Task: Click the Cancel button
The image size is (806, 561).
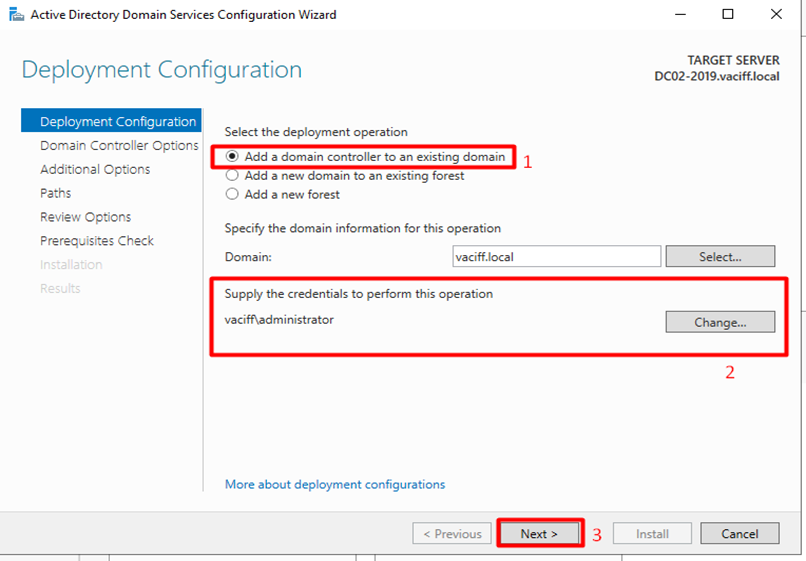Action: click(x=740, y=534)
